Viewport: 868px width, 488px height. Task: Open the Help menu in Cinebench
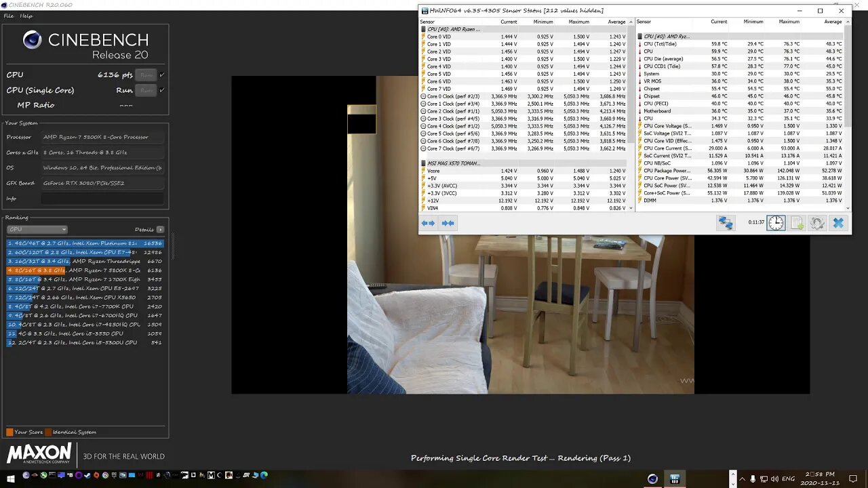coord(26,16)
